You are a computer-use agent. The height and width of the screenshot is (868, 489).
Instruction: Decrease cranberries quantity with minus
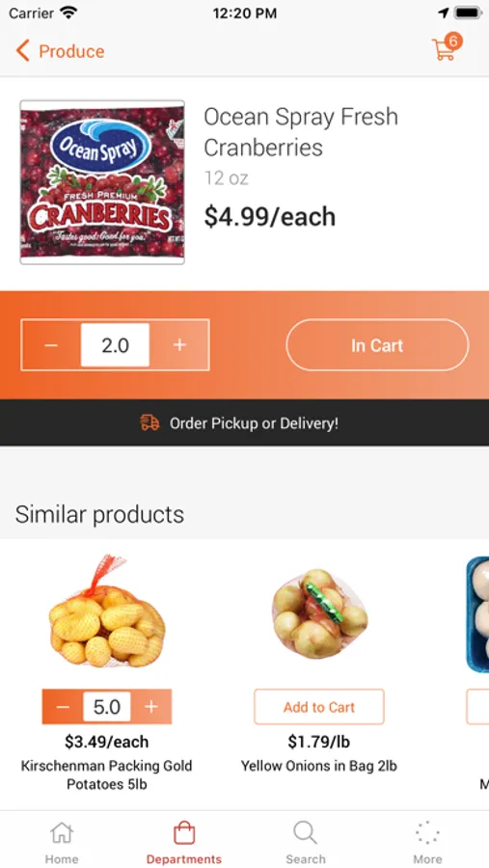point(51,345)
